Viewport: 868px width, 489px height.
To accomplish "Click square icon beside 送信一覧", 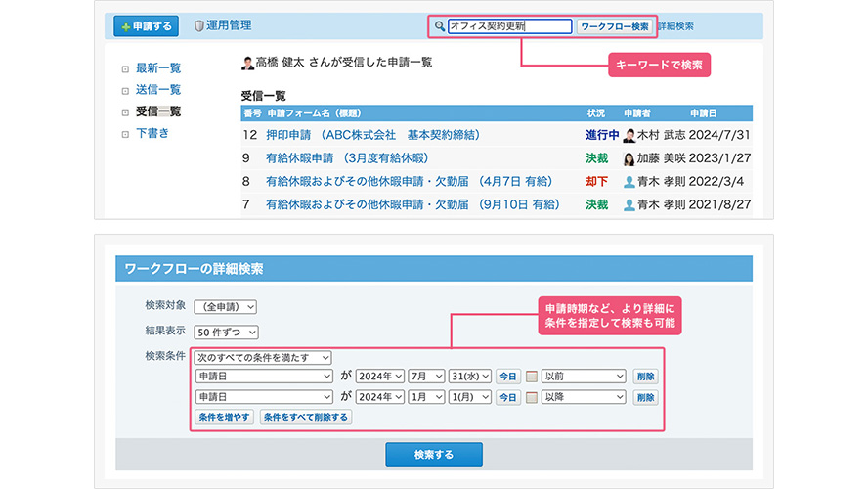I will coord(125,91).
